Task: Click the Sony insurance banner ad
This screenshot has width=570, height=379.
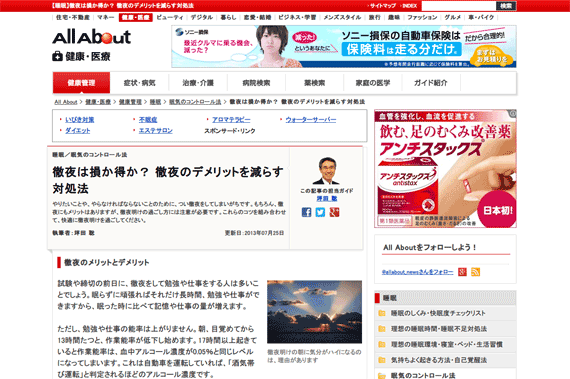Action: pyautogui.click(x=344, y=46)
